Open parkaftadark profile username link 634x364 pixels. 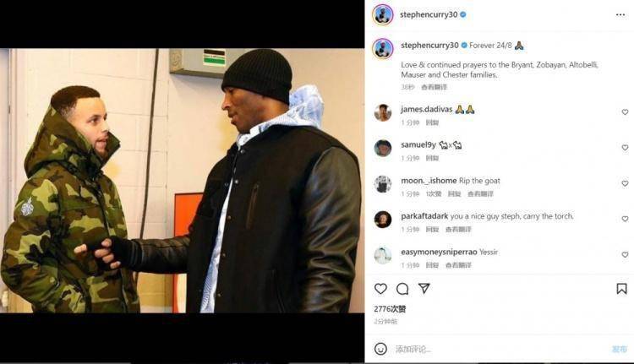point(424,216)
